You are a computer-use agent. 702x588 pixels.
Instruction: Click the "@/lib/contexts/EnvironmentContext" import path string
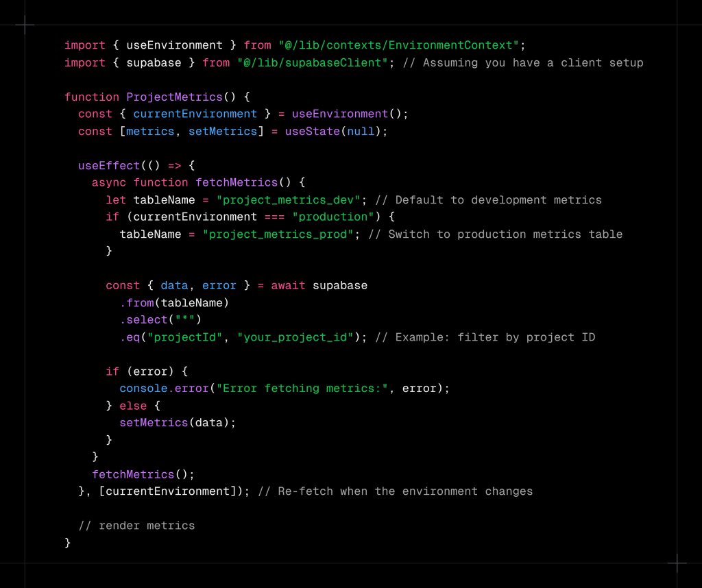398,45
